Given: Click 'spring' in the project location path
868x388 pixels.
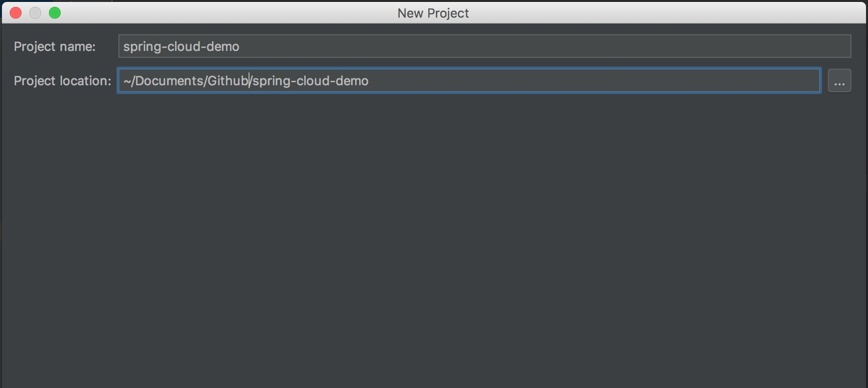Looking at the screenshot, I should tap(271, 81).
